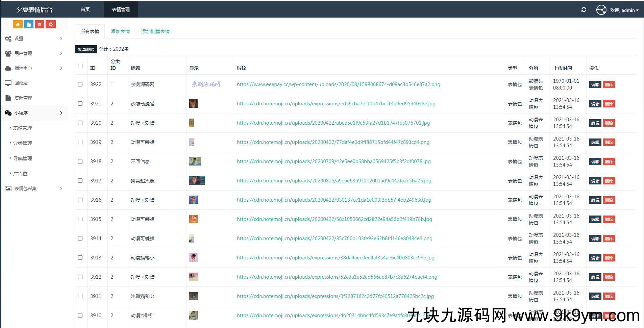
Task: Click the orange home icon button
Action: click(18, 24)
